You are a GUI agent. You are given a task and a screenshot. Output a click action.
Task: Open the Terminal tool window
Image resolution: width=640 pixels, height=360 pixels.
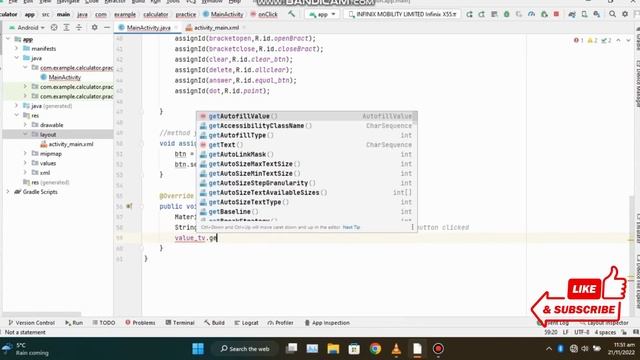point(180,322)
